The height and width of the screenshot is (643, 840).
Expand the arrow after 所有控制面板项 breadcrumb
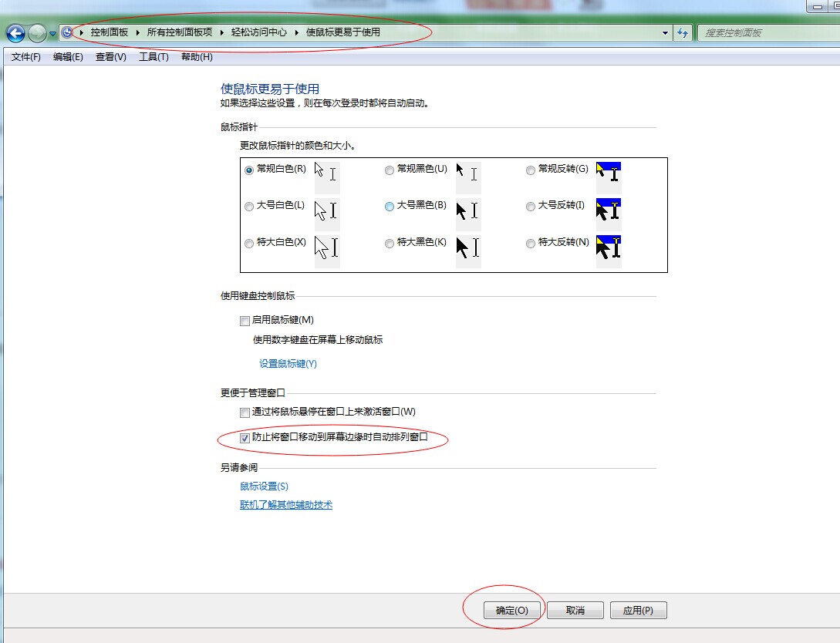click(x=222, y=32)
